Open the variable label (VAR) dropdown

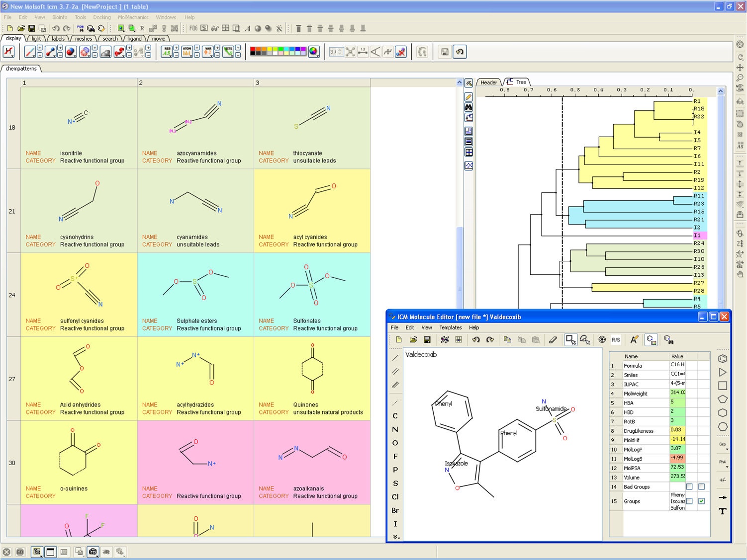[x=208, y=52]
